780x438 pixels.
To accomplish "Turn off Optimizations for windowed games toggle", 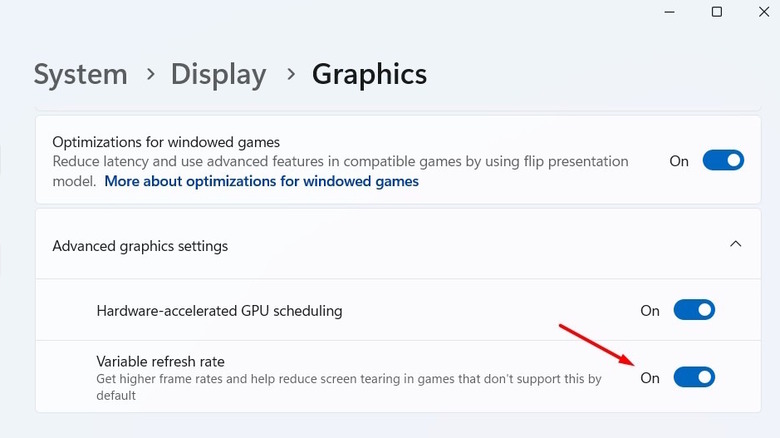I will point(723,161).
